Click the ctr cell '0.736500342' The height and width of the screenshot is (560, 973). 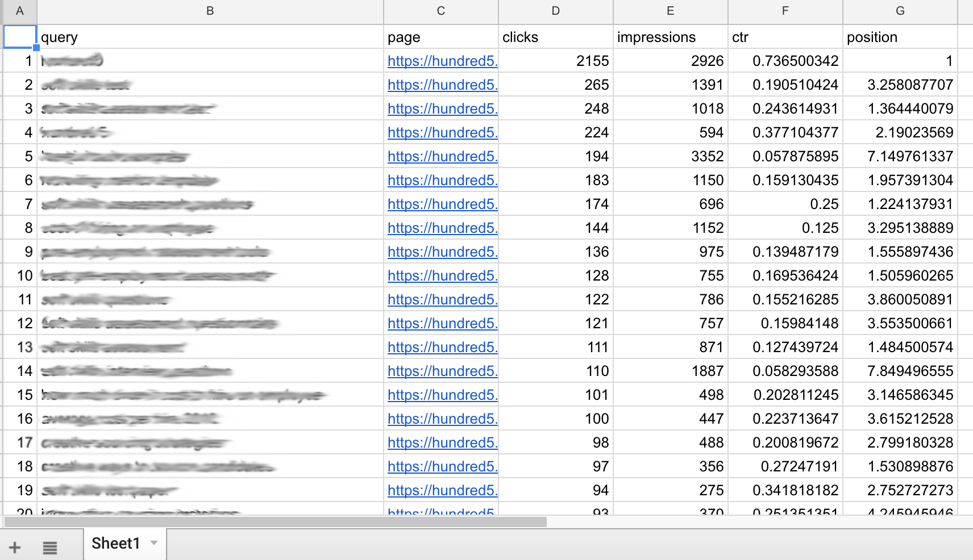tap(785, 61)
